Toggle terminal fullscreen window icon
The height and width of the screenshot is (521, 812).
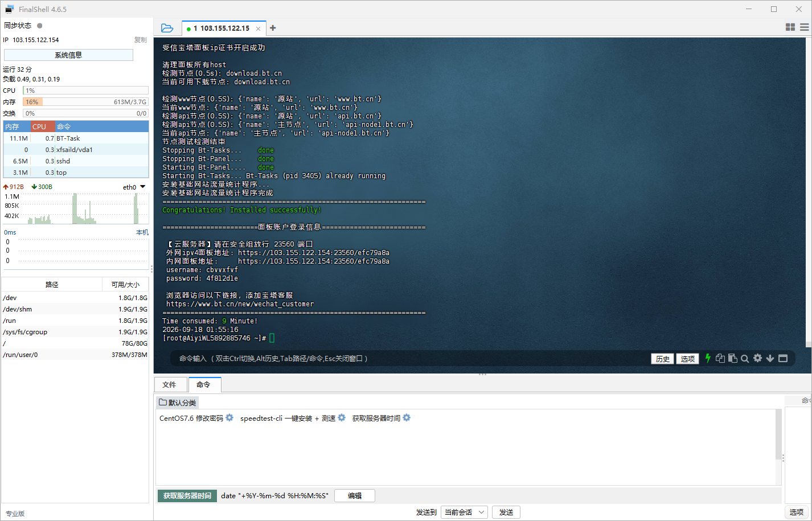pos(783,358)
